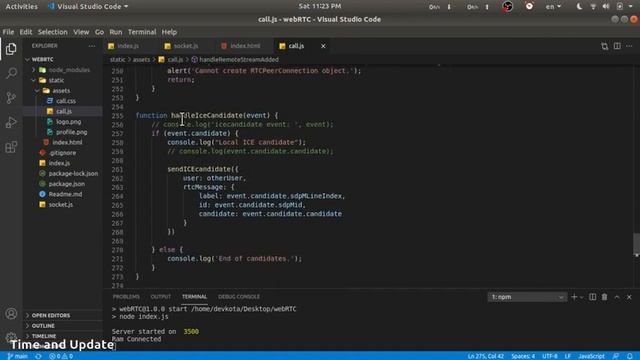Change the JavaScript language mode
This screenshot has height=360, width=640.
(x=591, y=356)
